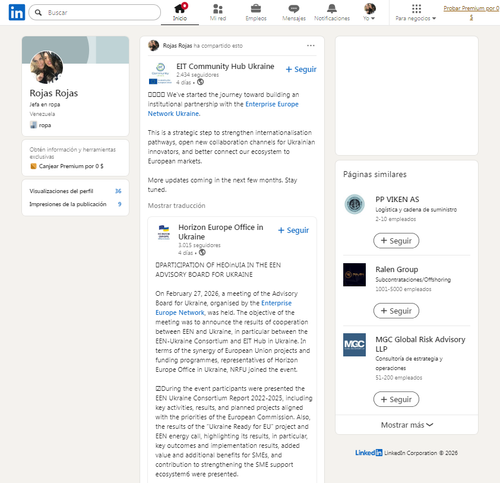
Task: Follow Ralen Group
Action: 396,311
